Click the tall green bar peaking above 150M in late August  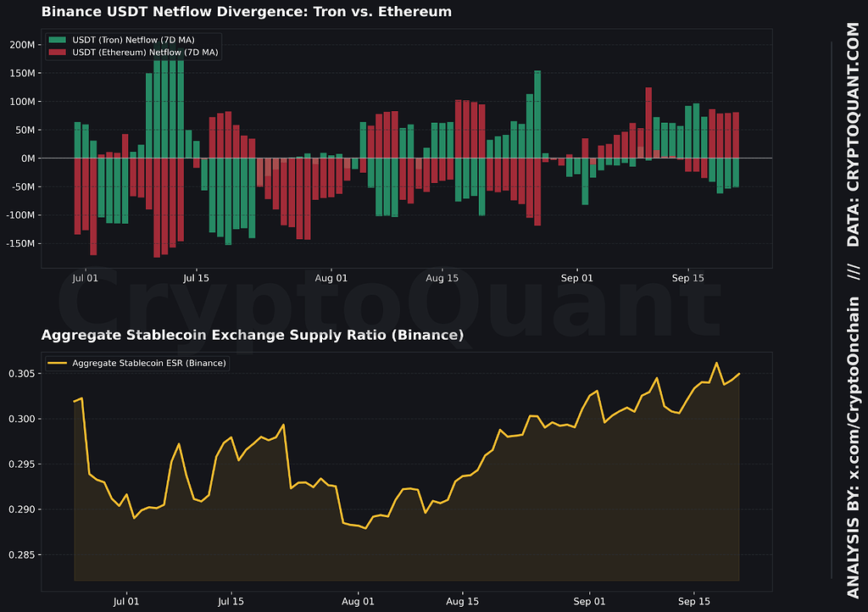tap(537, 114)
